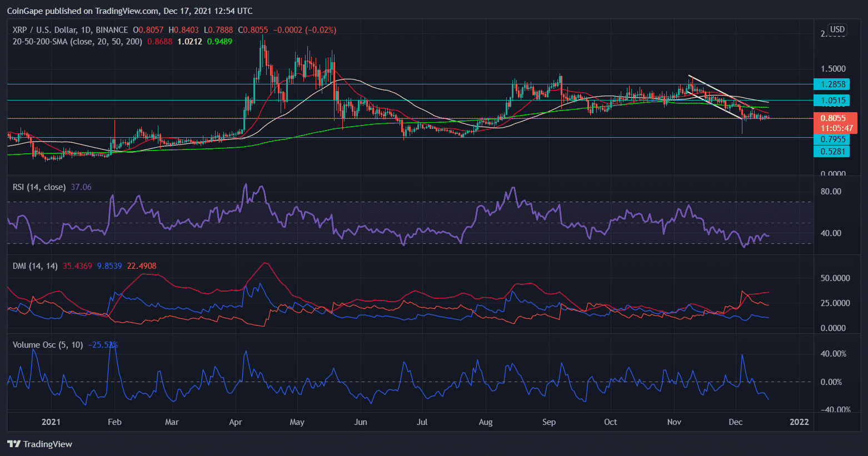
Task: Select the 20-50-200-SMA indicator legend
Action: pyautogui.click(x=77, y=42)
